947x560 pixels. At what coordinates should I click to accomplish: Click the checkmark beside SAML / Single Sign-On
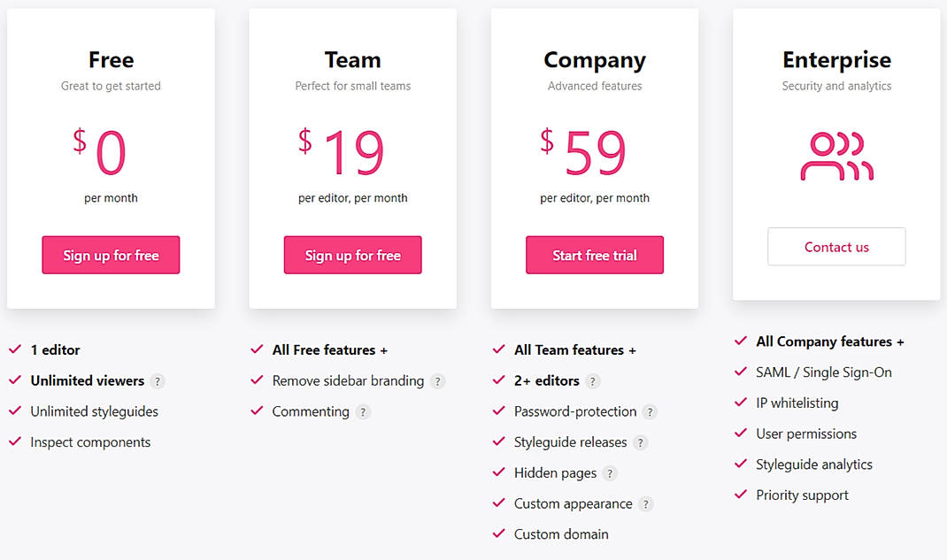(741, 372)
